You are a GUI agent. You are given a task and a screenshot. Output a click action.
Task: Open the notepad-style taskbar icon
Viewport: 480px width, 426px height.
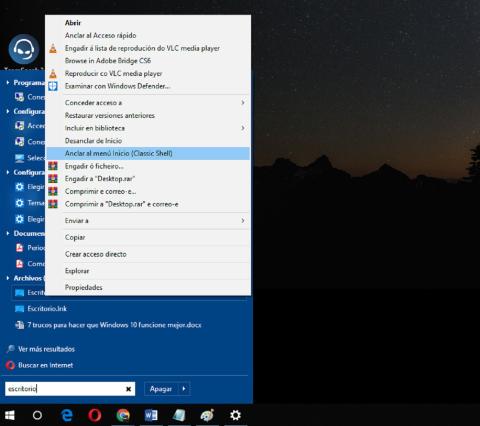[179, 415]
